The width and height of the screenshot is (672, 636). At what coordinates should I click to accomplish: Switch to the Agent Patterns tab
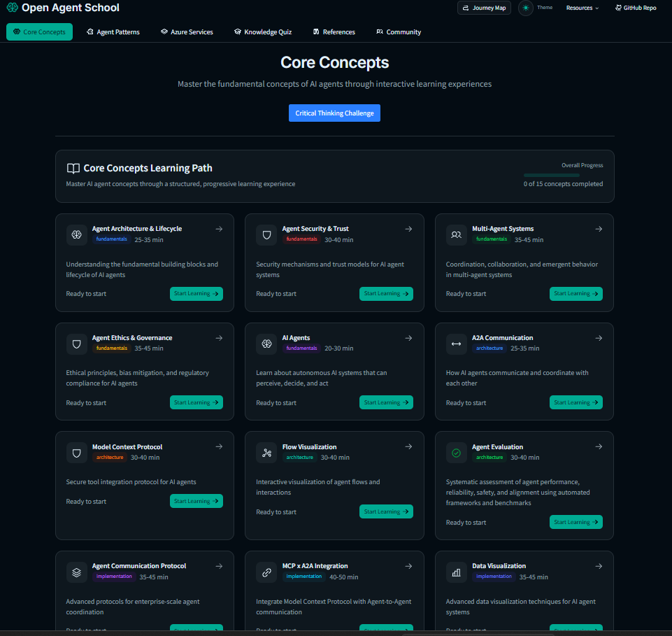coord(113,31)
